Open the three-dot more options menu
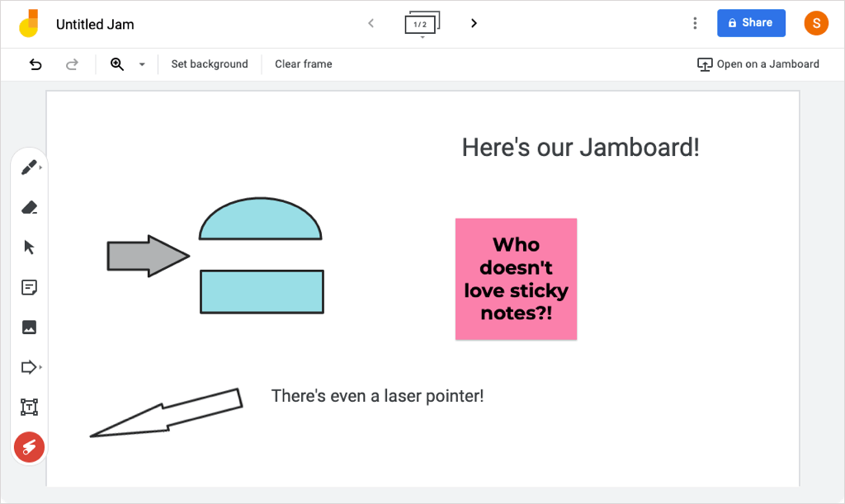 [695, 23]
